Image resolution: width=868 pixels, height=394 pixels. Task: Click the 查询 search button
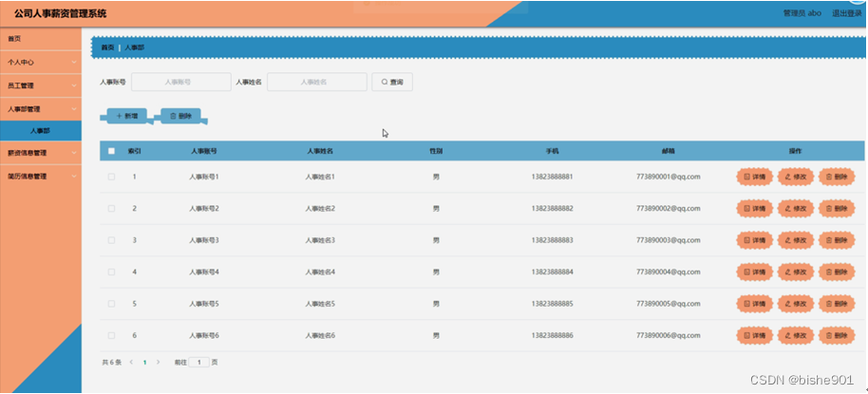coord(392,82)
